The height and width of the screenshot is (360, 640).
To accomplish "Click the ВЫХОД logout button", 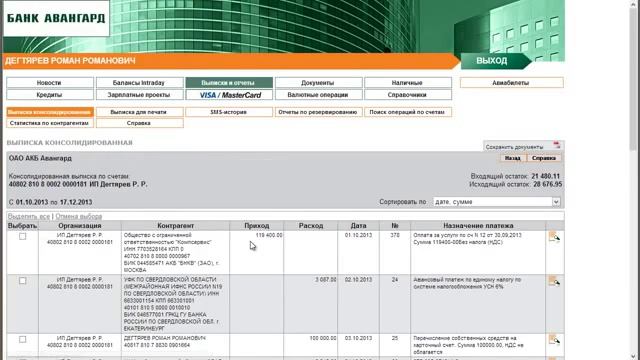I will tap(495, 61).
